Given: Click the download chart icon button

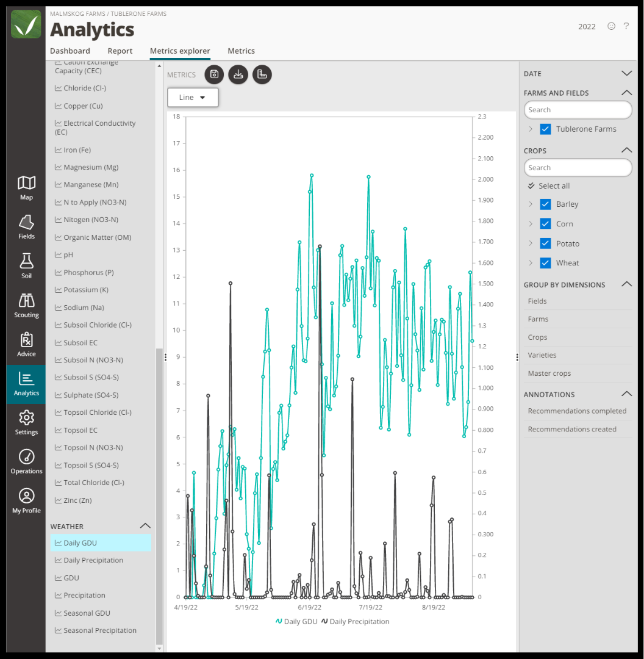Looking at the screenshot, I should tap(238, 74).
